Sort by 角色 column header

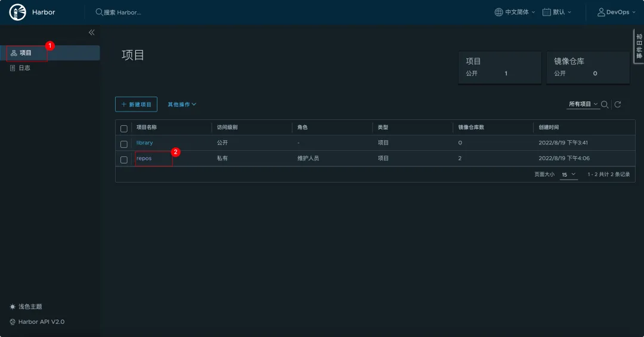pyautogui.click(x=302, y=128)
